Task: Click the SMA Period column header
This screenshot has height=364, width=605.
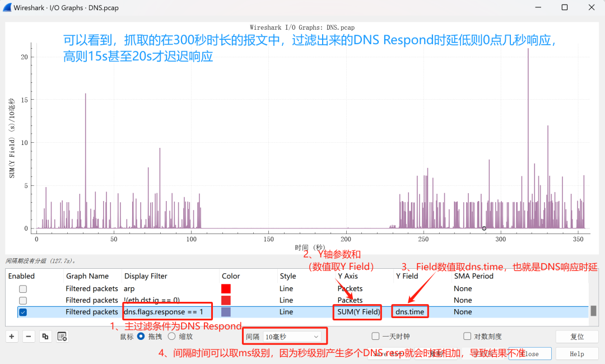Action: click(473, 276)
